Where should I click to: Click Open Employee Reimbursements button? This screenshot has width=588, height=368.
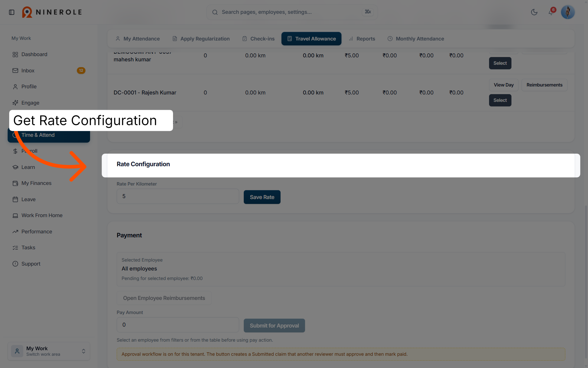164,298
